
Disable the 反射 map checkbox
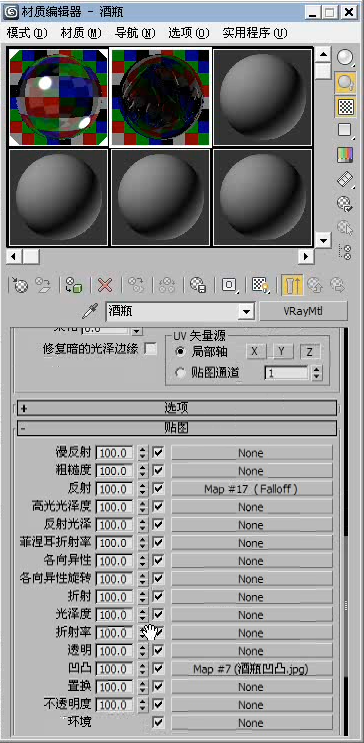(158, 489)
